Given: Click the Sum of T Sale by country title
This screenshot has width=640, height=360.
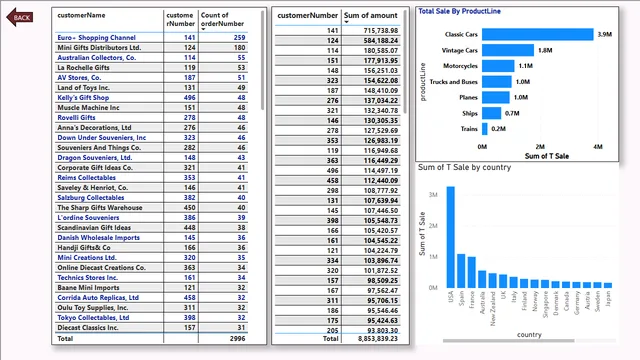Looking at the screenshot, I should (x=464, y=167).
